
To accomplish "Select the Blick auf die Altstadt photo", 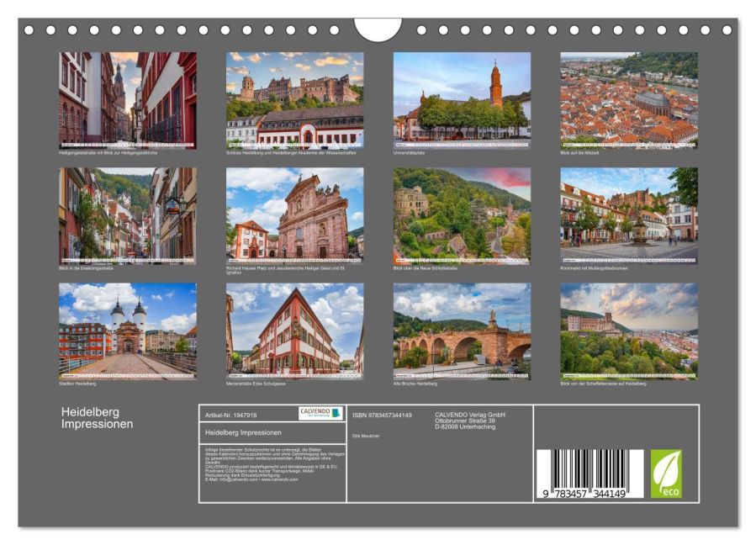I will 629,100.
